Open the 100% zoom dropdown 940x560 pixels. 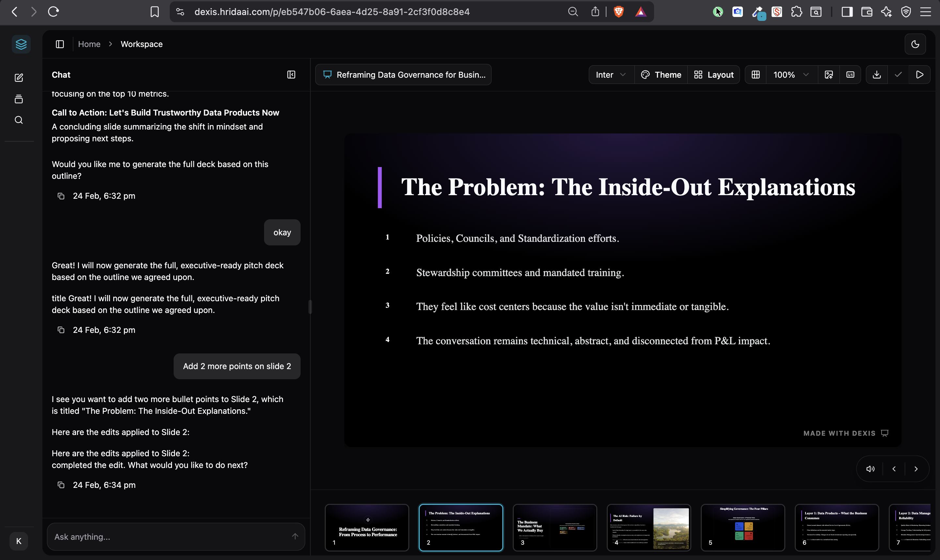coord(791,75)
